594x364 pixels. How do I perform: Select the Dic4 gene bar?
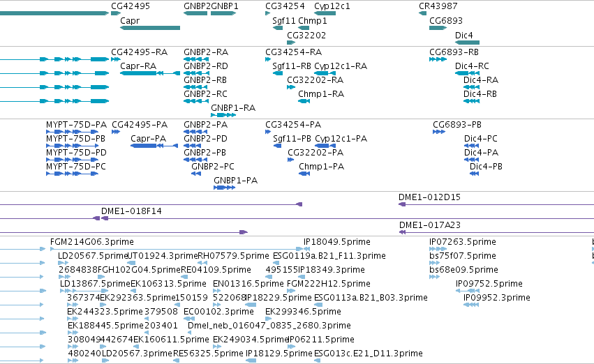click(x=468, y=43)
